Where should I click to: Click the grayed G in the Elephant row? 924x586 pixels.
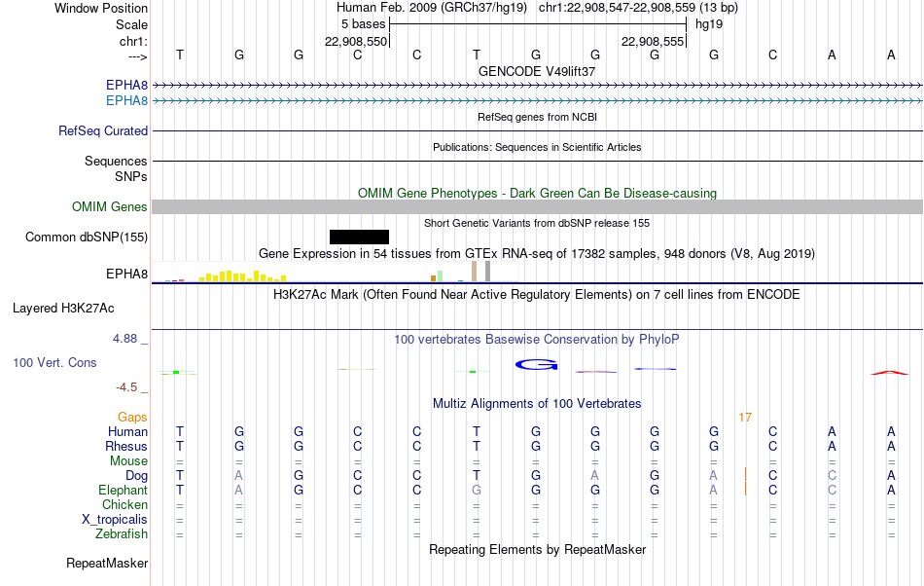(477, 490)
